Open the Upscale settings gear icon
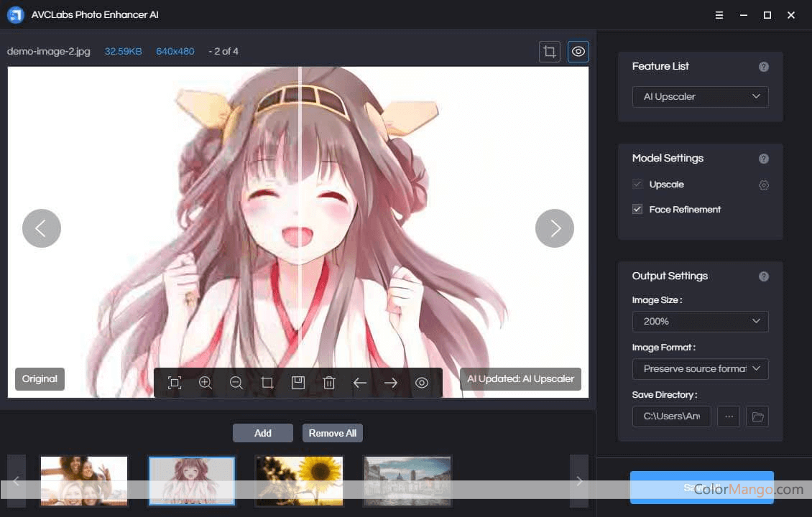 point(763,185)
